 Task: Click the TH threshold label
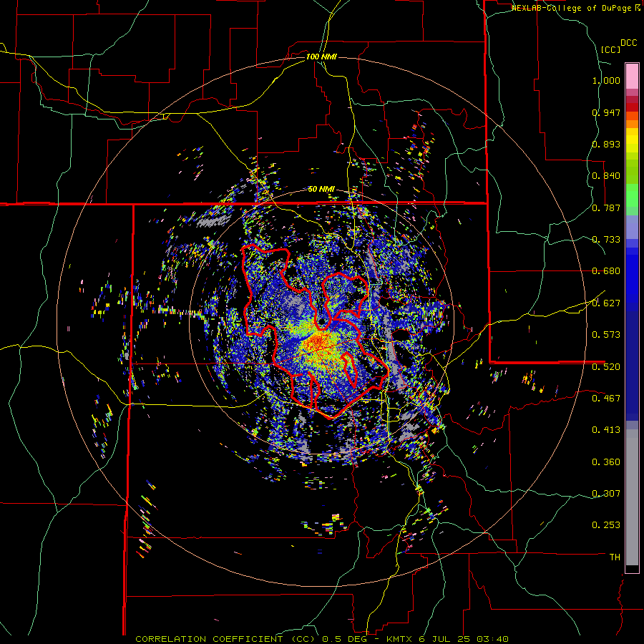click(x=615, y=557)
